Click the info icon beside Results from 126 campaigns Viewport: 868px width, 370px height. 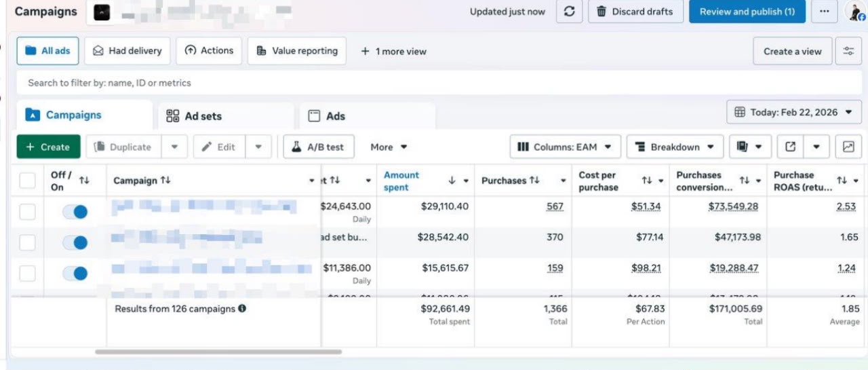pos(242,308)
